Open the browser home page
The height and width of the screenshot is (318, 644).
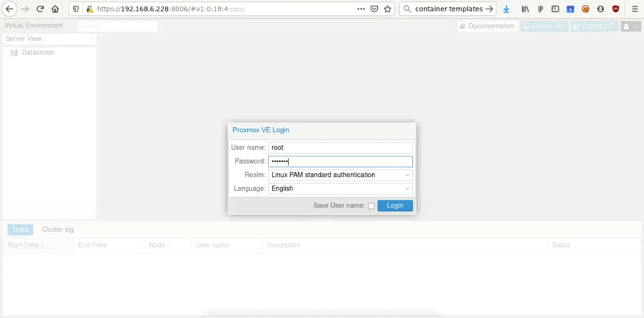pos(55,9)
